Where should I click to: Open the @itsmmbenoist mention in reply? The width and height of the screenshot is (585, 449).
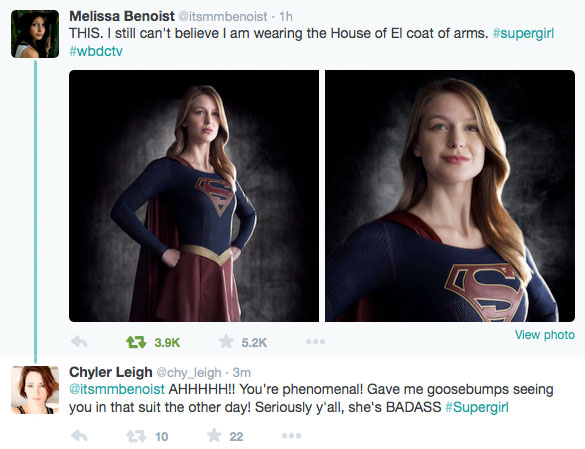tap(117, 389)
